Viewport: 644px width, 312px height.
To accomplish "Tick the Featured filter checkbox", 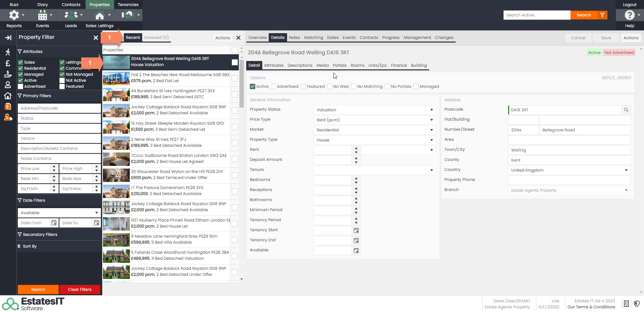I will [x=62, y=86].
